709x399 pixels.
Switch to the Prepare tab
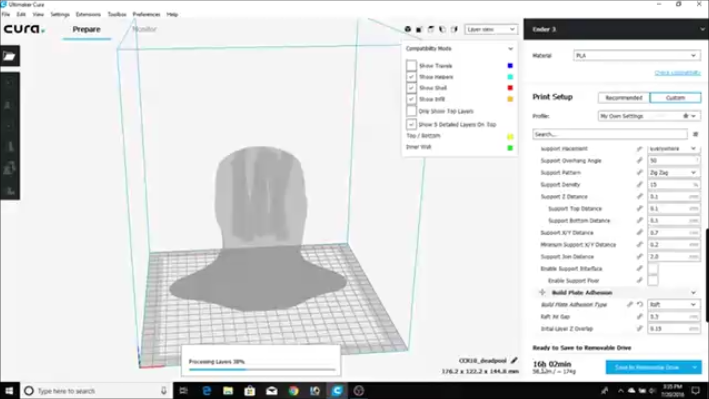(x=86, y=29)
